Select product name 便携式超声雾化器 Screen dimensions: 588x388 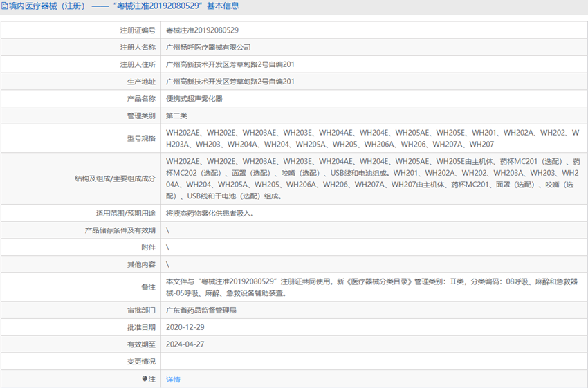click(x=194, y=99)
